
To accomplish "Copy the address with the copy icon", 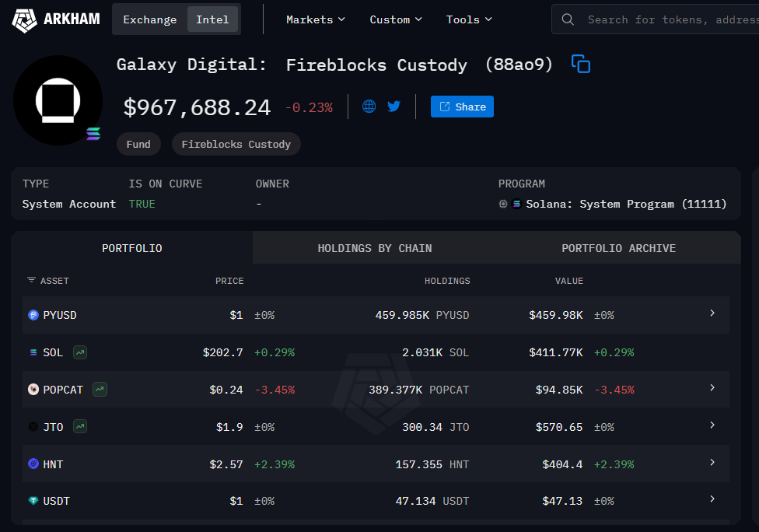I will click(x=581, y=64).
